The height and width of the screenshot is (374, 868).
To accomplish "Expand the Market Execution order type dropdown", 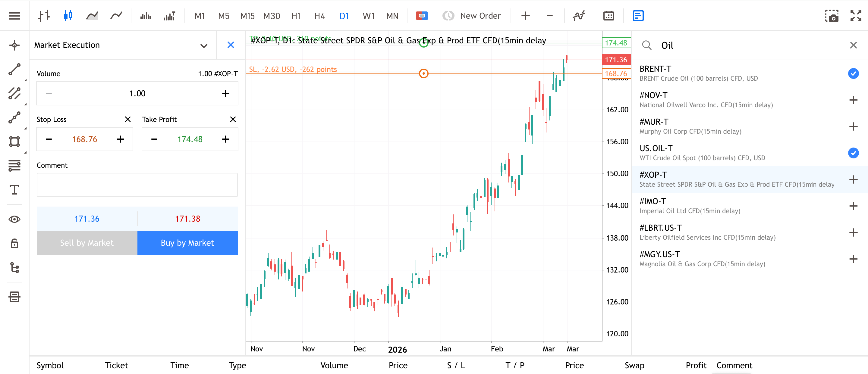I will coord(203,45).
